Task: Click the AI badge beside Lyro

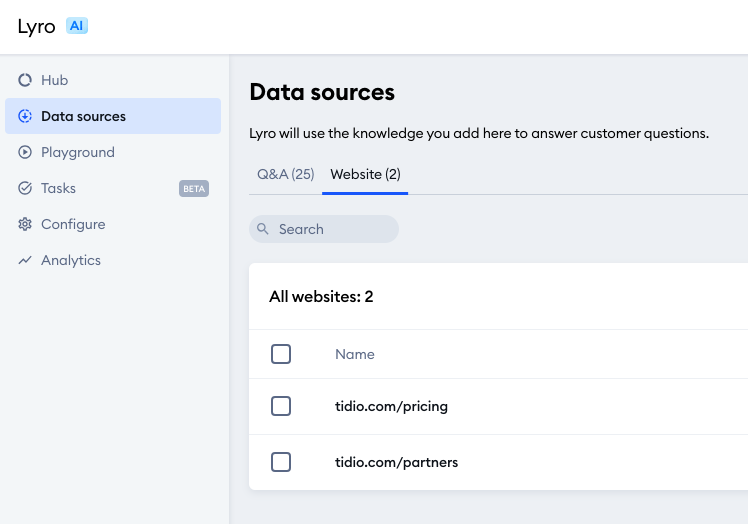Action: pyautogui.click(x=77, y=26)
